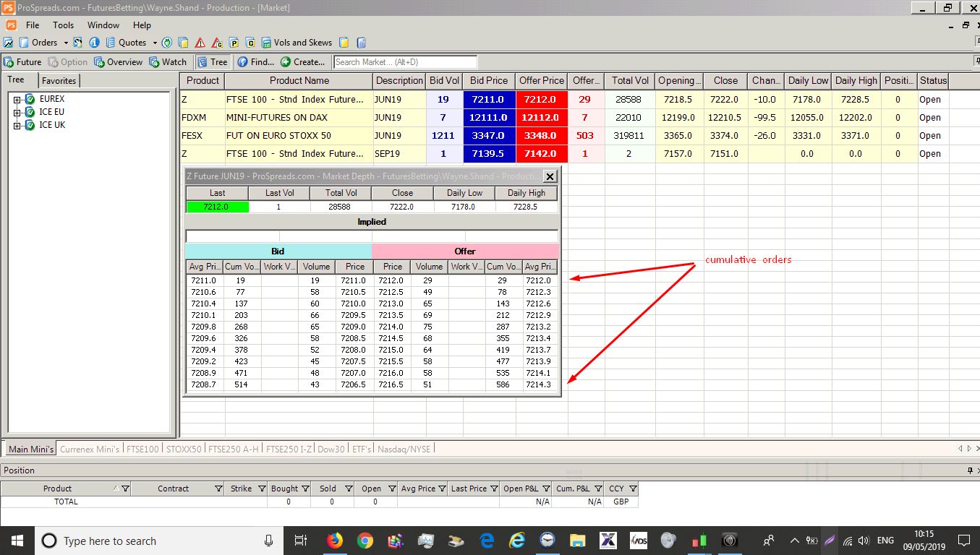Click the red warning triangle icon
Screen dimensions: 980x555
coord(200,43)
